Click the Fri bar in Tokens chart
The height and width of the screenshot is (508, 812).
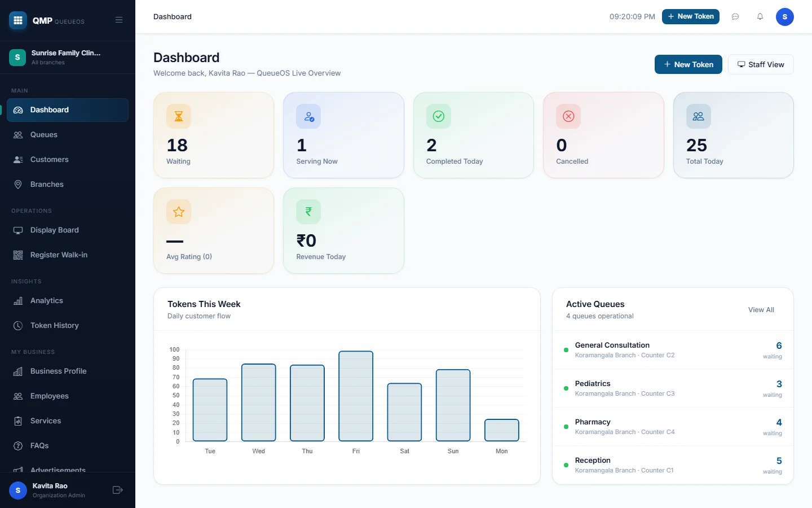[x=356, y=396]
